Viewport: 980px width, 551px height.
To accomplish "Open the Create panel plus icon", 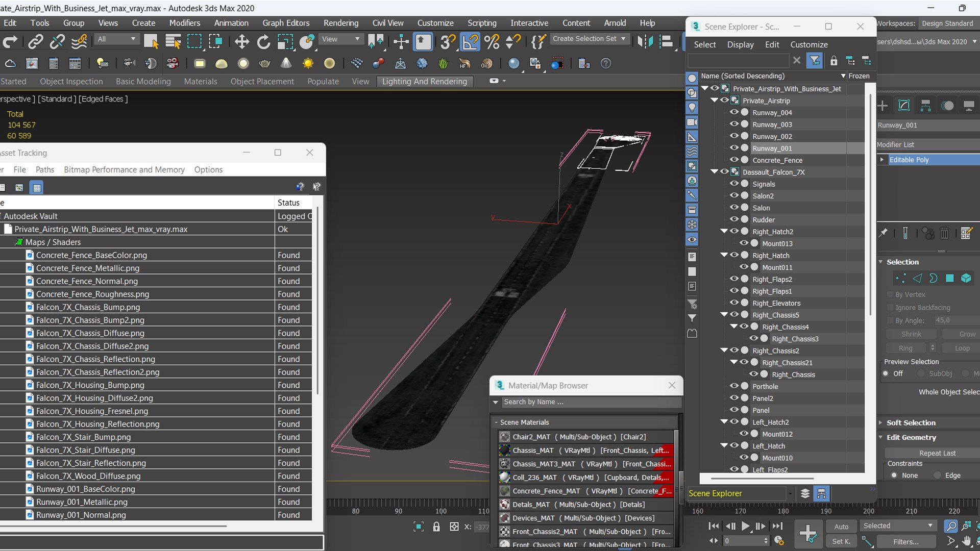I will point(883,106).
